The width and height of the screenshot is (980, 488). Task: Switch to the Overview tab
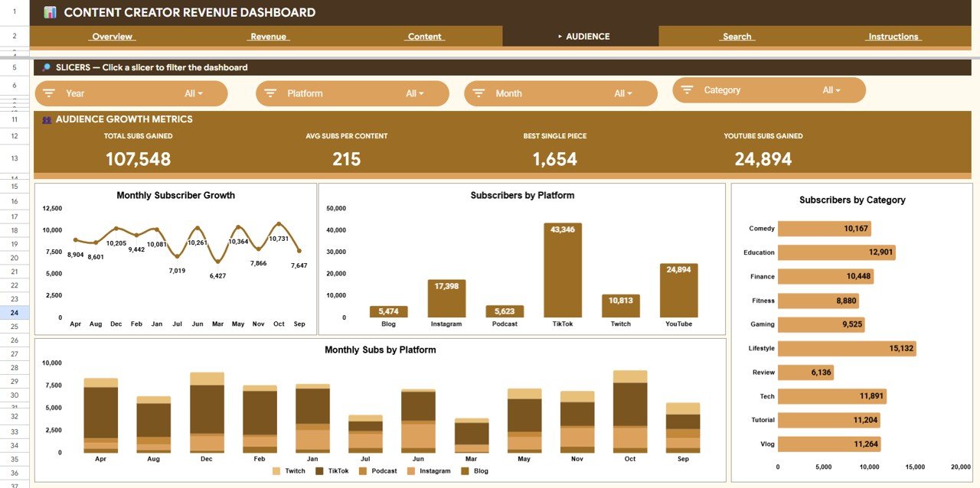112,36
